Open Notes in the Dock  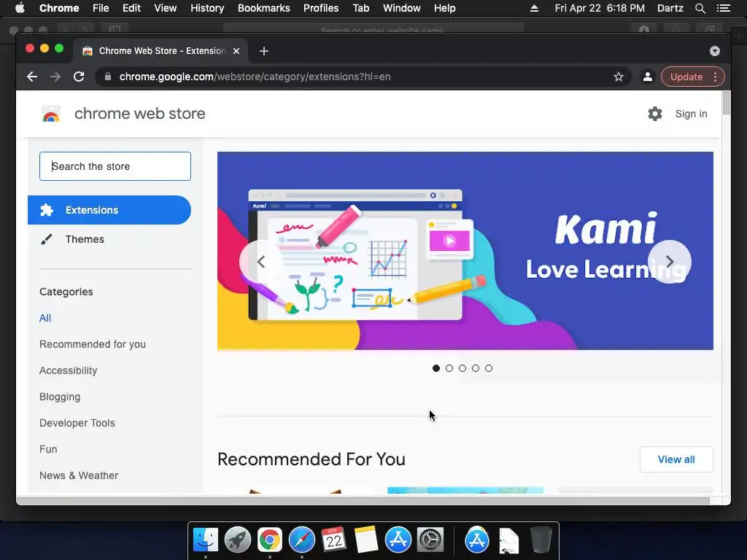[366, 540]
